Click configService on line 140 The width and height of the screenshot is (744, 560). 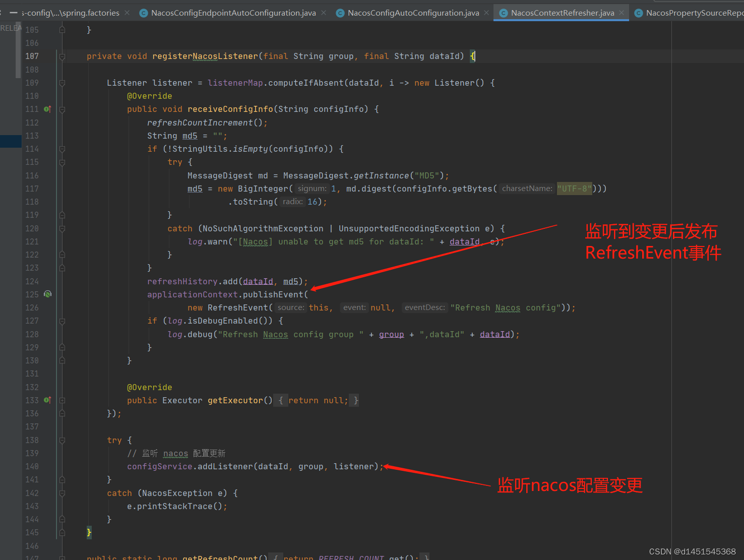[x=160, y=466]
